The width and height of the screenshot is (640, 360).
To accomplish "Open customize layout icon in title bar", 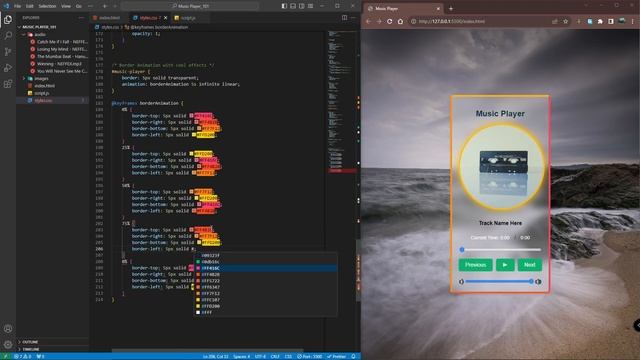I will tap(311, 6).
